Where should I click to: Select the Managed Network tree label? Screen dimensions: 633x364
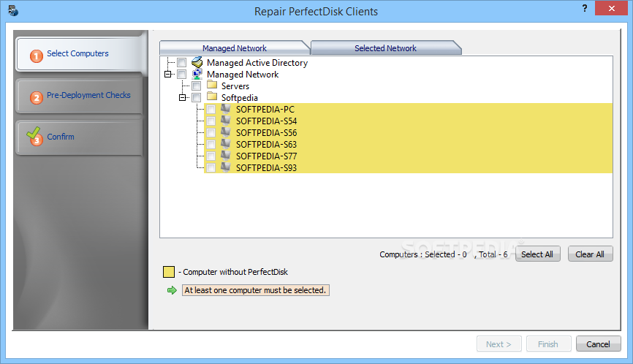[243, 75]
